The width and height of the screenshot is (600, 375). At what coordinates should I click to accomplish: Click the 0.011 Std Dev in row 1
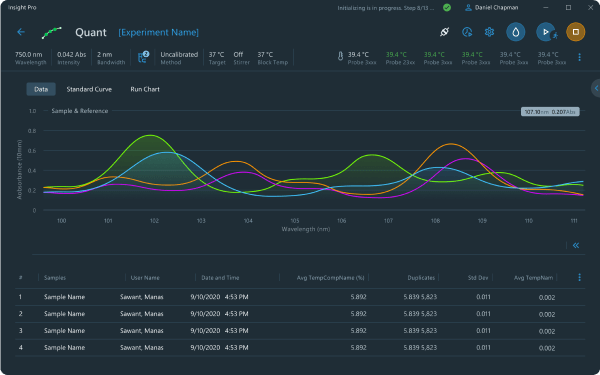click(x=483, y=297)
